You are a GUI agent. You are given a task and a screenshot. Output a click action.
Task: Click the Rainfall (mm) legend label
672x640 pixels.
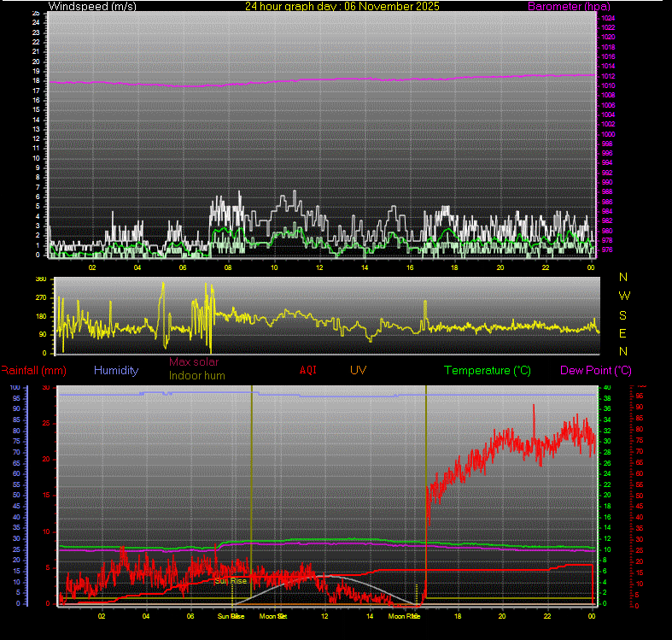point(33,371)
